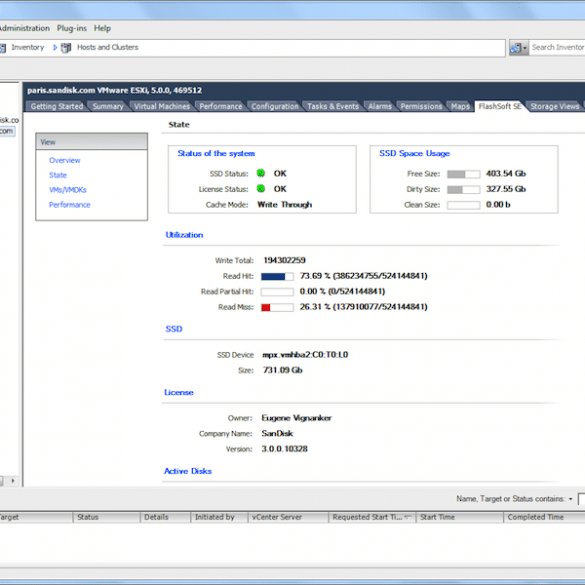The image size is (585, 585).
Task: Click the breadcrumb arrow after Inventory
Action: coord(55,48)
